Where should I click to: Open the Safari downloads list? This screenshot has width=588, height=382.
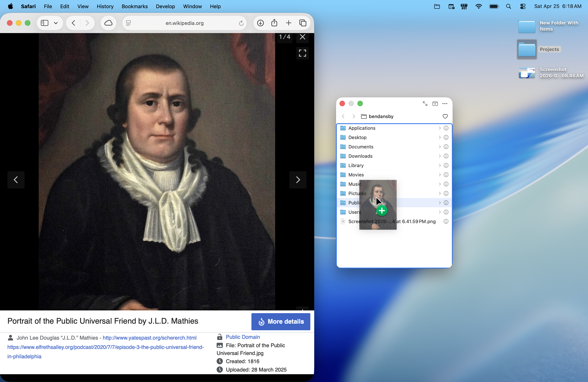pos(260,23)
